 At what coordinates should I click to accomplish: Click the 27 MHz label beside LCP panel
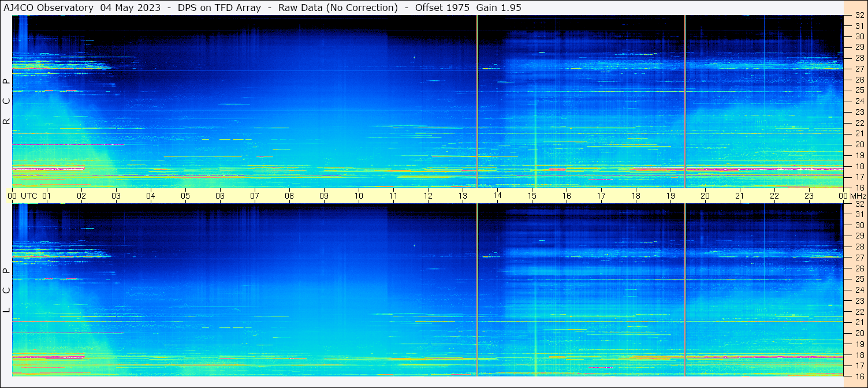859,258
